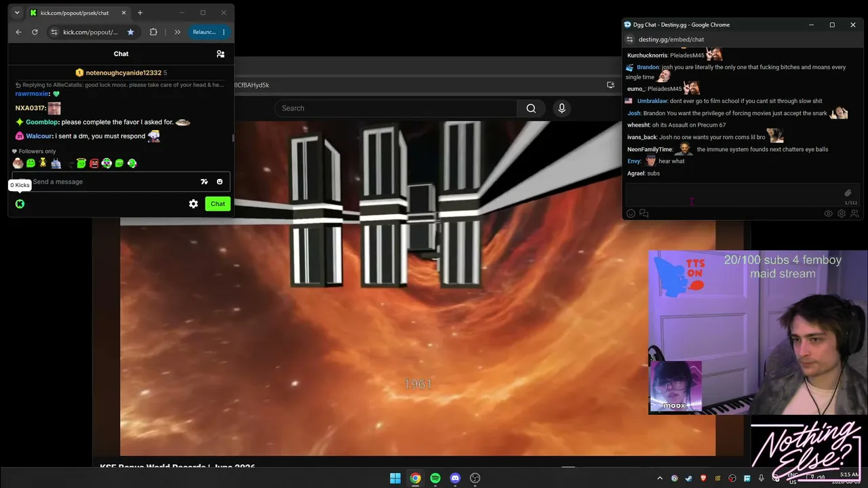
Task: Open the tab search dropdown in Kick window
Action: coord(17,13)
